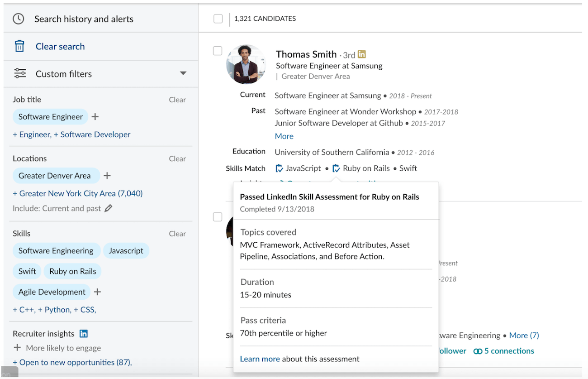Image resolution: width=588 pixels, height=379 pixels.
Task: Click University of Southern California education entry
Action: tap(332, 152)
